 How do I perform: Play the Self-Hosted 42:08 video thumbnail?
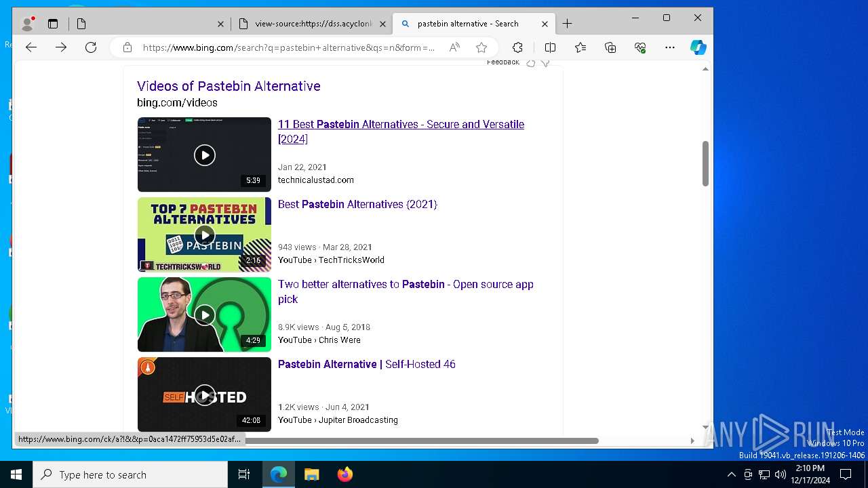coord(204,394)
